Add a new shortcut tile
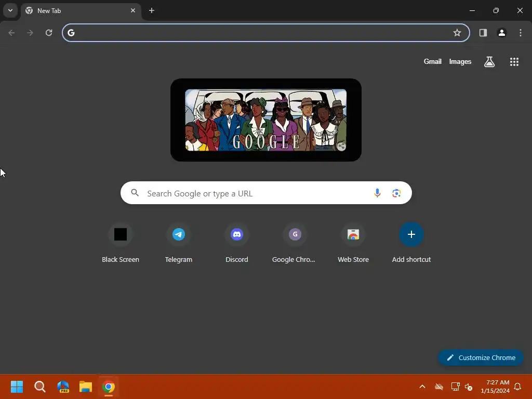This screenshot has height=399, width=532. pyautogui.click(x=411, y=244)
